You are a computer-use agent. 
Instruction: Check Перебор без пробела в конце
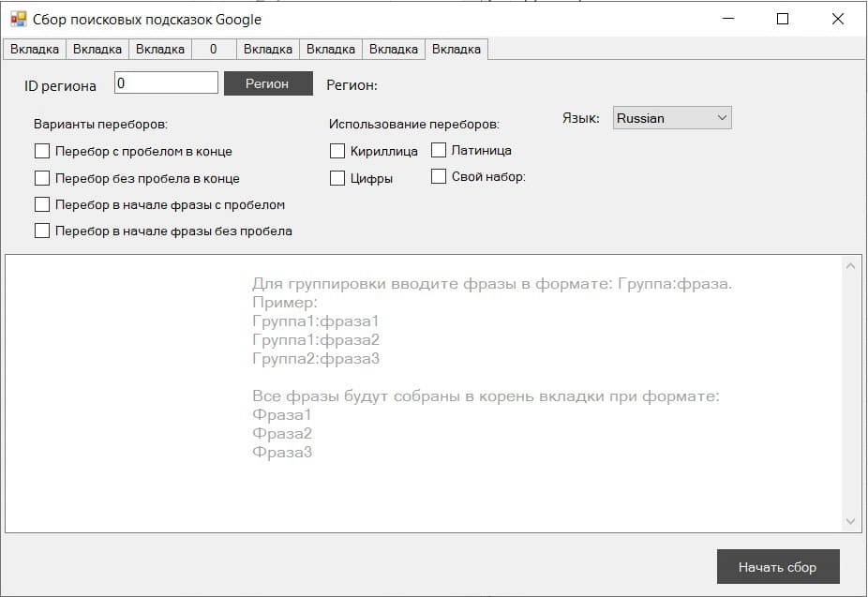pyautogui.click(x=42, y=178)
